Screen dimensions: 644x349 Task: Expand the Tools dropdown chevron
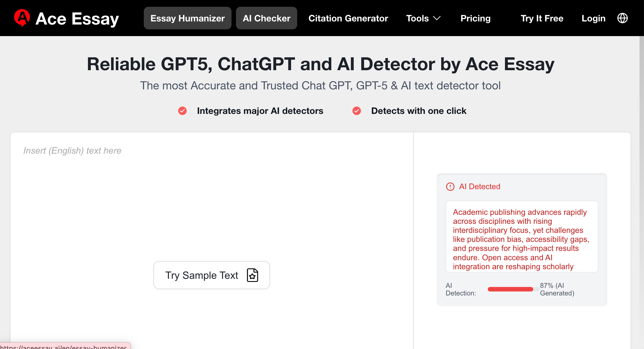(437, 18)
